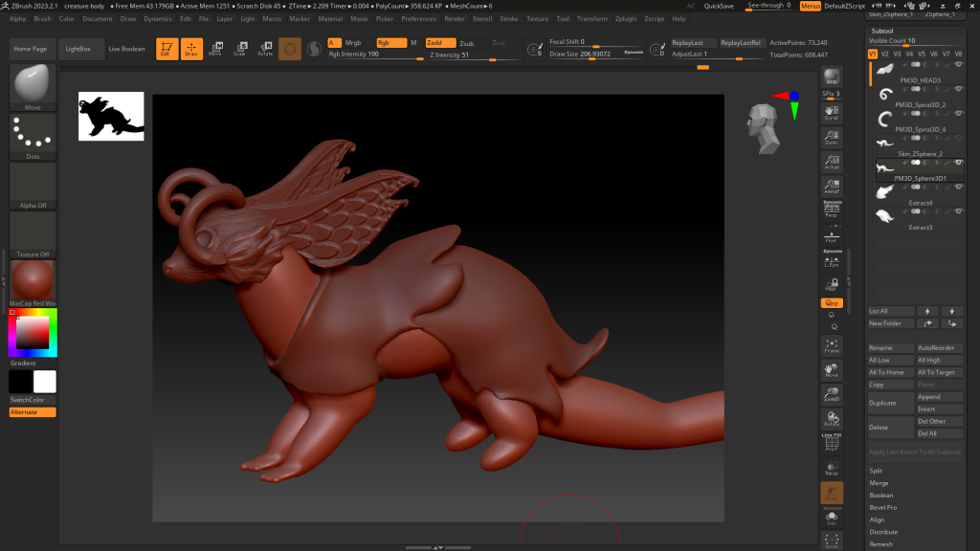Click the Frame view icon
The image size is (980, 551).
[x=832, y=345]
